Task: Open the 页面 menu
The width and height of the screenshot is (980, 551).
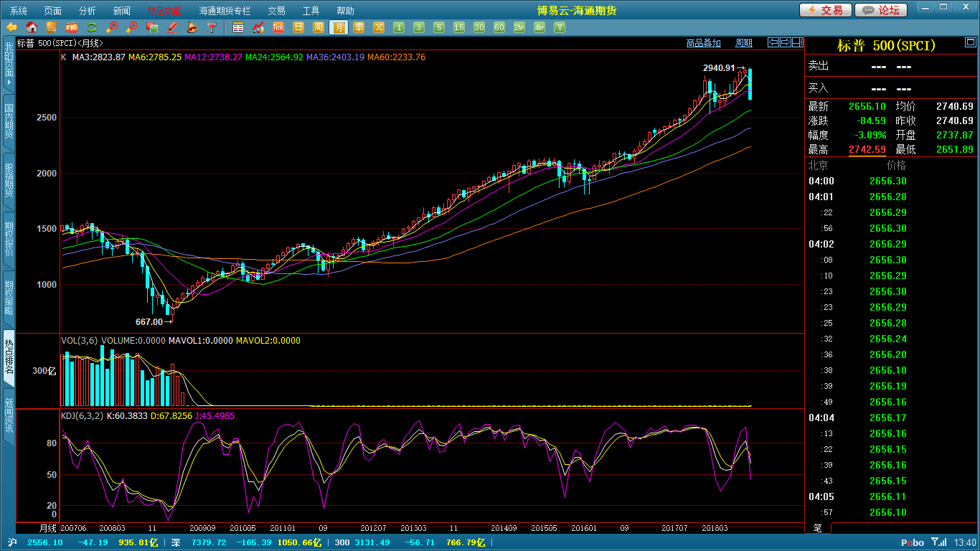Action: (x=52, y=11)
